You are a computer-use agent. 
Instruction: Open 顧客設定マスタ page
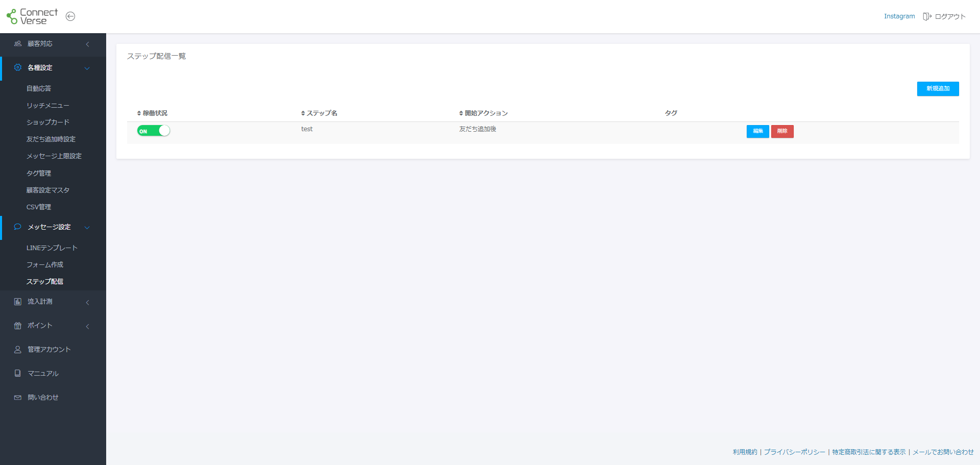pyautogui.click(x=48, y=190)
